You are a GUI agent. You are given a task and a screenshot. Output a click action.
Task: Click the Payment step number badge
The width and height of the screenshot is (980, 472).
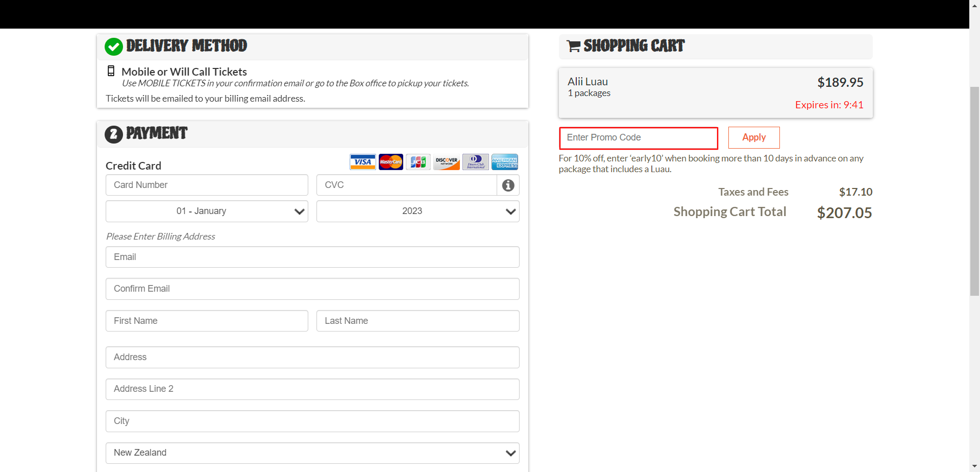coord(113,134)
